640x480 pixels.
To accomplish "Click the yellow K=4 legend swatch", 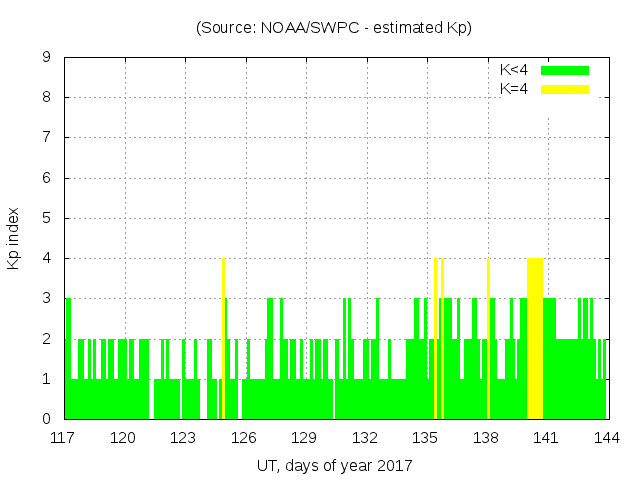I will click(565, 89).
